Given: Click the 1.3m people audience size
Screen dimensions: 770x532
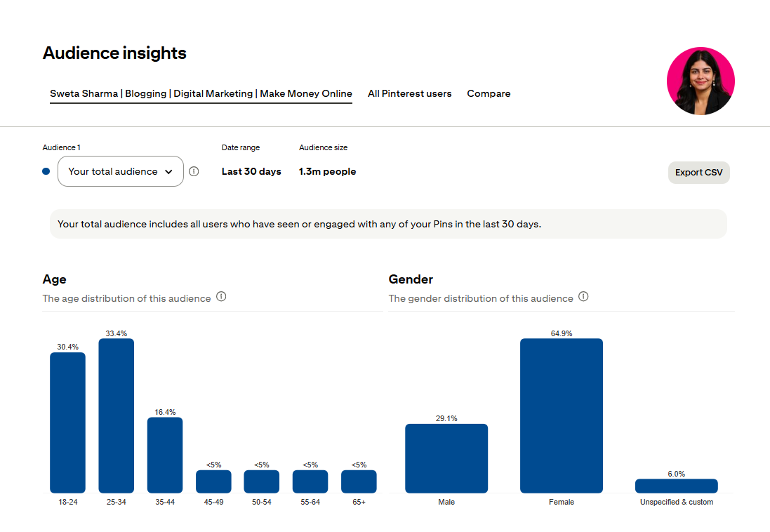Looking at the screenshot, I should pos(328,171).
